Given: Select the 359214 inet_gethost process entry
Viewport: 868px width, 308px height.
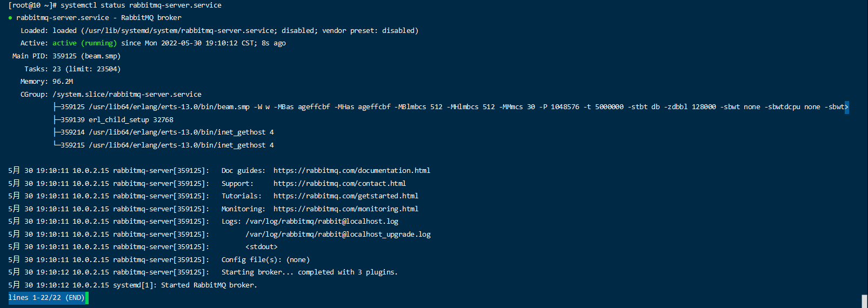Looking at the screenshot, I should pos(167,132).
